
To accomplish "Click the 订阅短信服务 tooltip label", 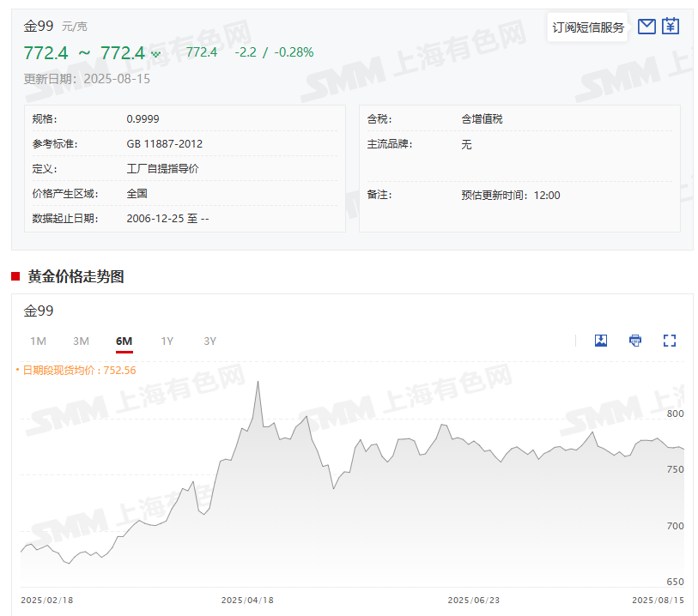I will pyautogui.click(x=588, y=27).
